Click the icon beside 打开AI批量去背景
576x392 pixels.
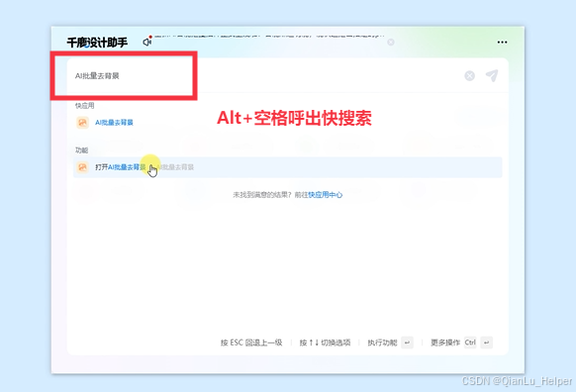83,167
